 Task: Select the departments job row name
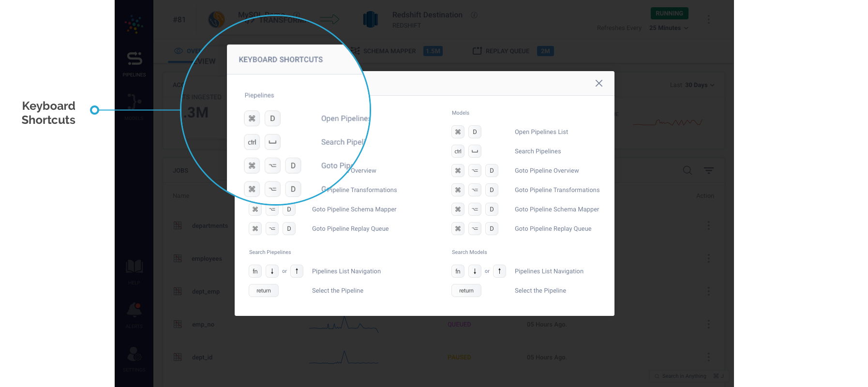point(210,226)
